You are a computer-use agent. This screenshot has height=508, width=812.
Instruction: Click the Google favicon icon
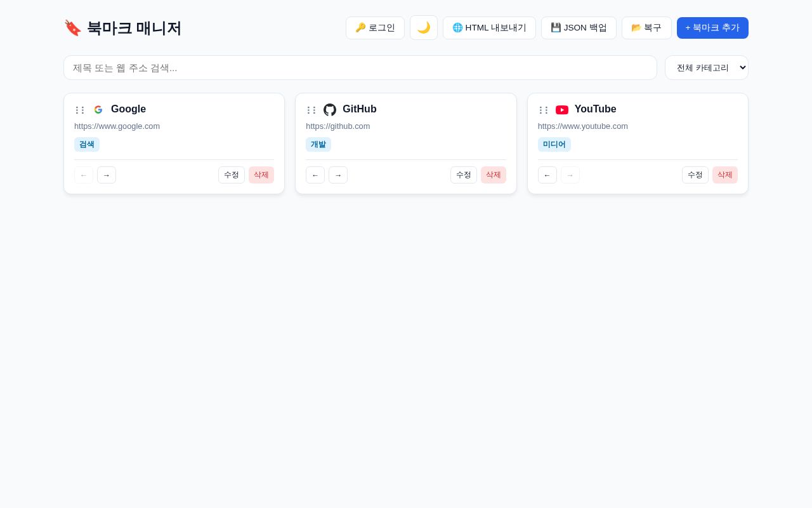(x=98, y=110)
